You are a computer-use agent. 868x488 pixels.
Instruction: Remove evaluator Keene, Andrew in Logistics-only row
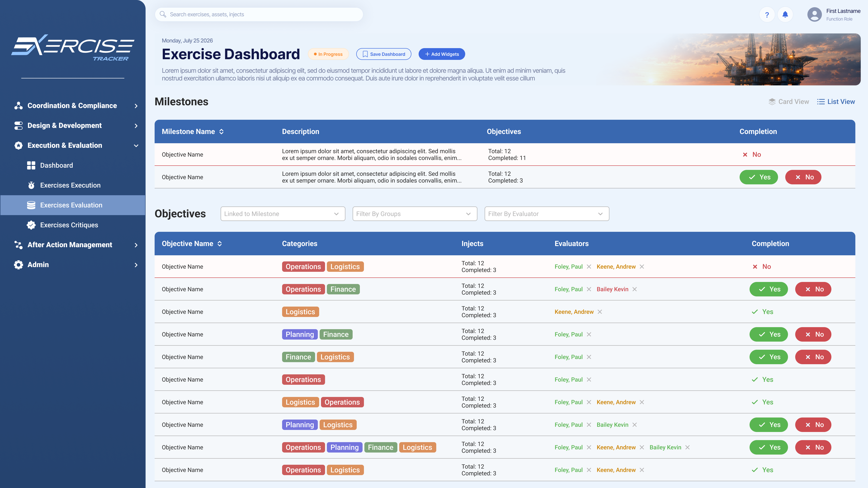[600, 312]
